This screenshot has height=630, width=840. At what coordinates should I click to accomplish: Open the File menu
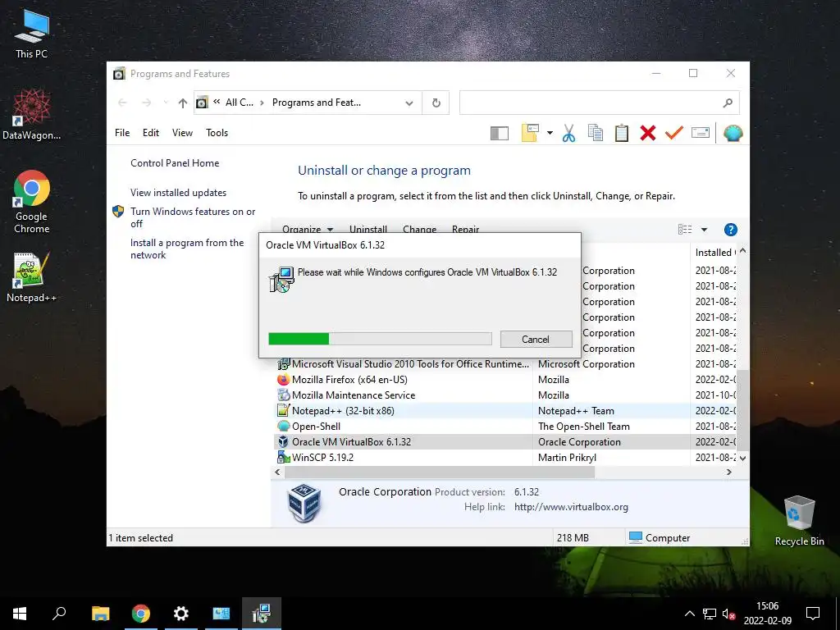pos(122,133)
